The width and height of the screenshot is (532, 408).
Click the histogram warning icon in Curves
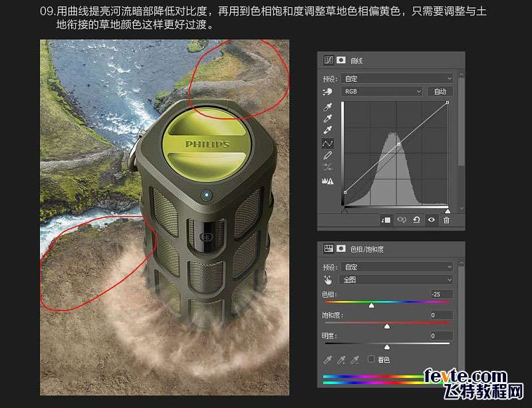pyautogui.click(x=327, y=181)
